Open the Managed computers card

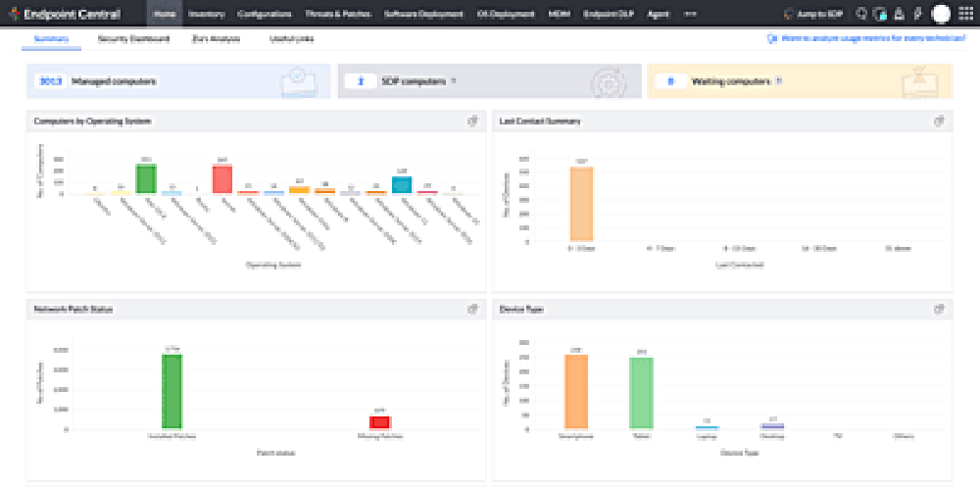tap(178, 81)
